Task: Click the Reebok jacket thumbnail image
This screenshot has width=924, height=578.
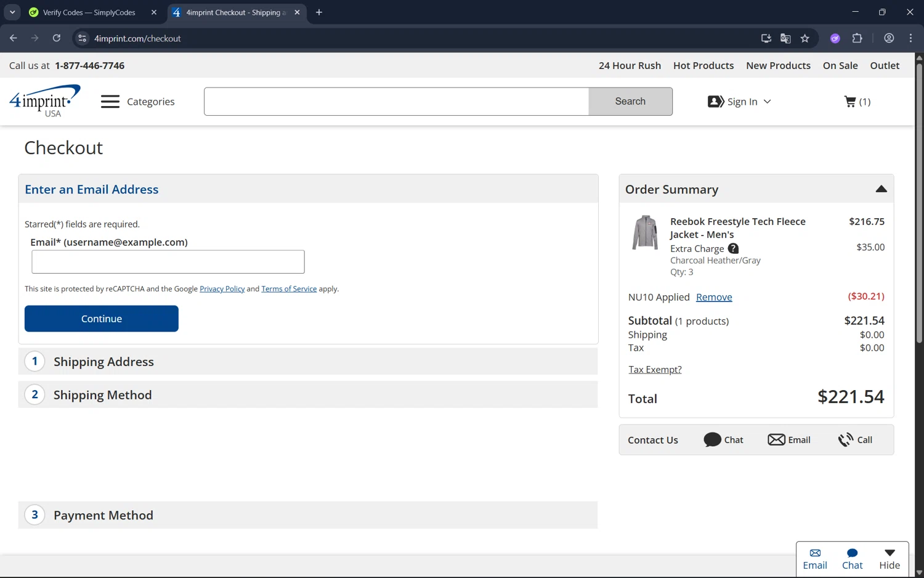Action: [x=645, y=232]
